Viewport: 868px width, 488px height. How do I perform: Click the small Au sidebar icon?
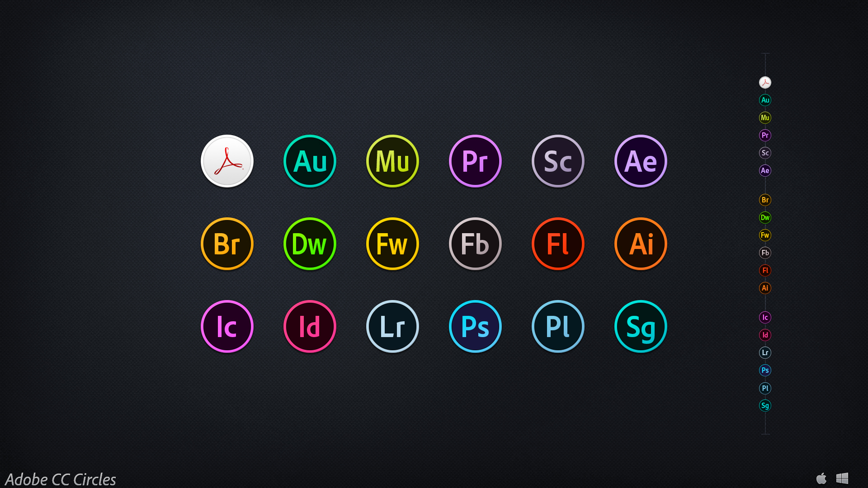pos(765,99)
